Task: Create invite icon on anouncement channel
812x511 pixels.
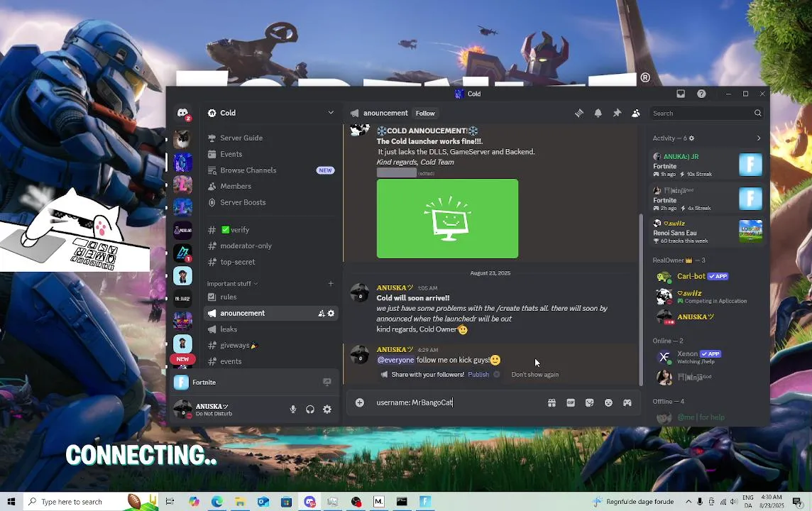Action: (322, 313)
